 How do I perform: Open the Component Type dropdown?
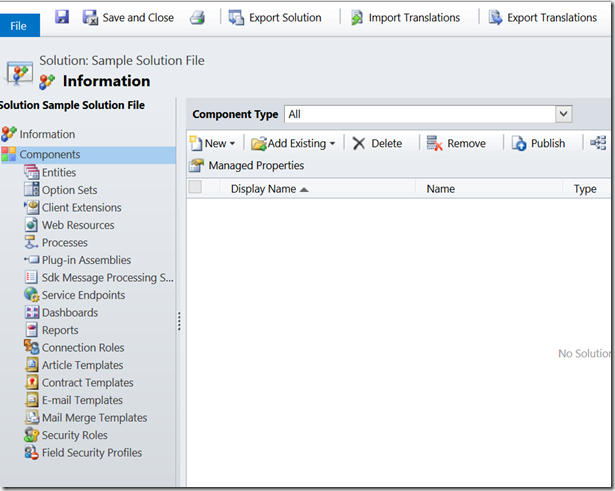[x=564, y=115]
